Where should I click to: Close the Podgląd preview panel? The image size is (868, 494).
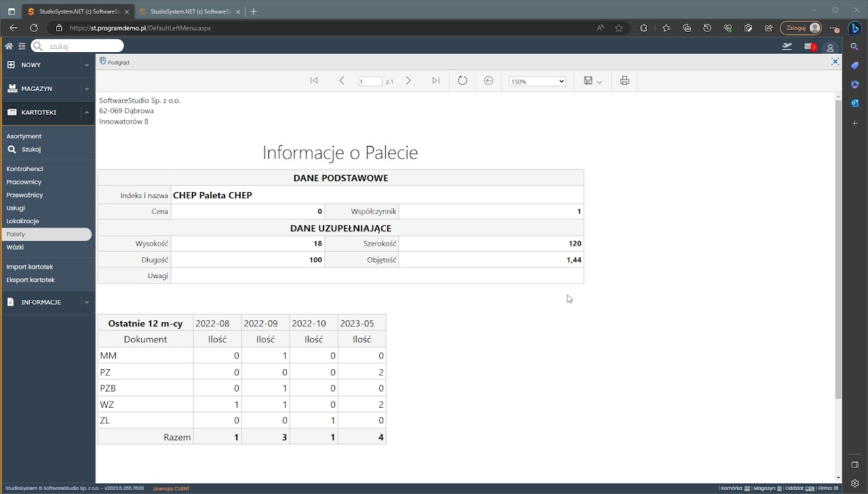835,62
